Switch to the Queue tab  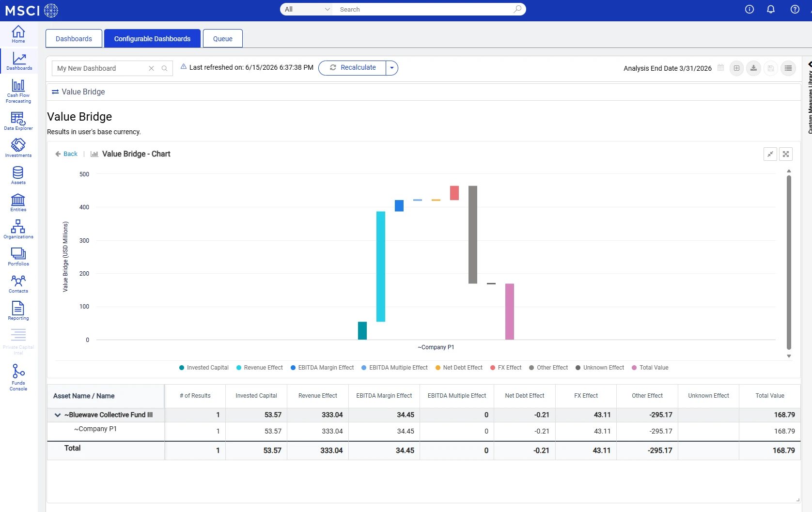[x=223, y=39]
